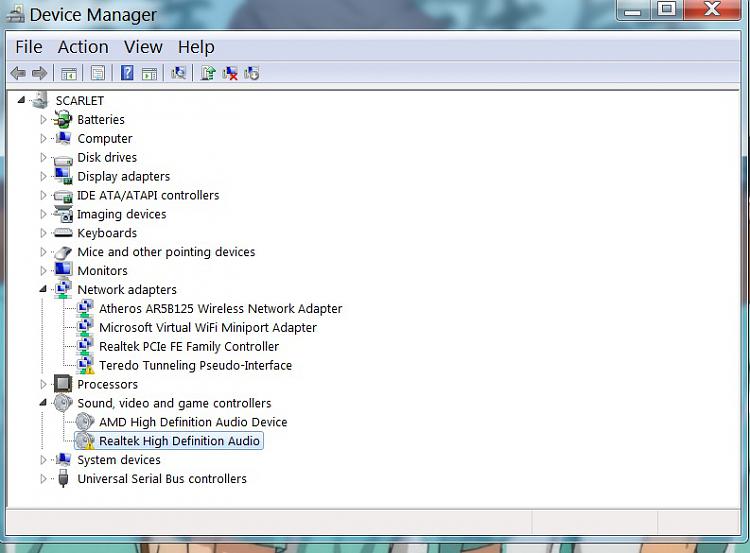The height and width of the screenshot is (553, 750).
Task: Expand the Monitors category arrow
Action: [x=43, y=270]
